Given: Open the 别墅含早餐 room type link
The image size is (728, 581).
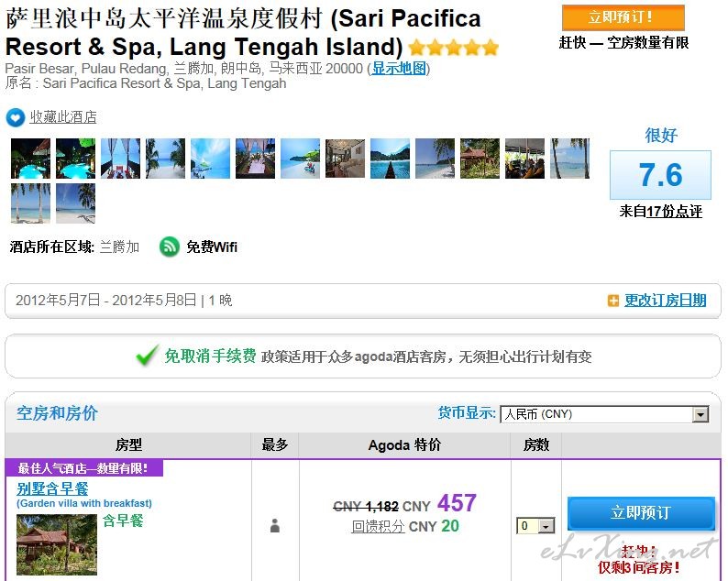Looking at the screenshot, I should click(52, 488).
